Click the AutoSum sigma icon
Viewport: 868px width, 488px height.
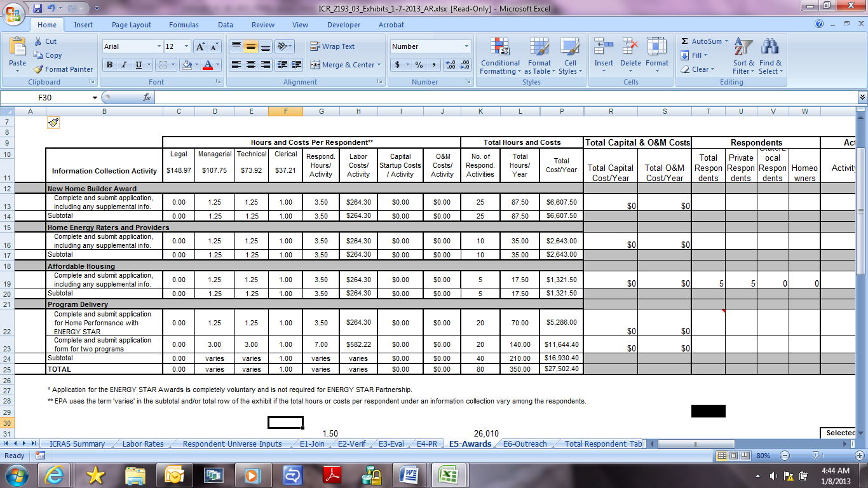pos(684,41)
